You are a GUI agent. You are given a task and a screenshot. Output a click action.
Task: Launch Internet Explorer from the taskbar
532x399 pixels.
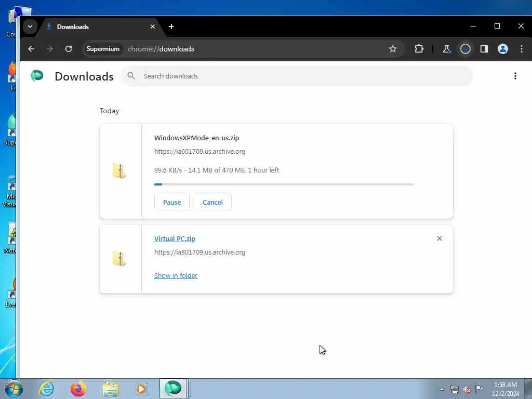[x=46, y=389]
